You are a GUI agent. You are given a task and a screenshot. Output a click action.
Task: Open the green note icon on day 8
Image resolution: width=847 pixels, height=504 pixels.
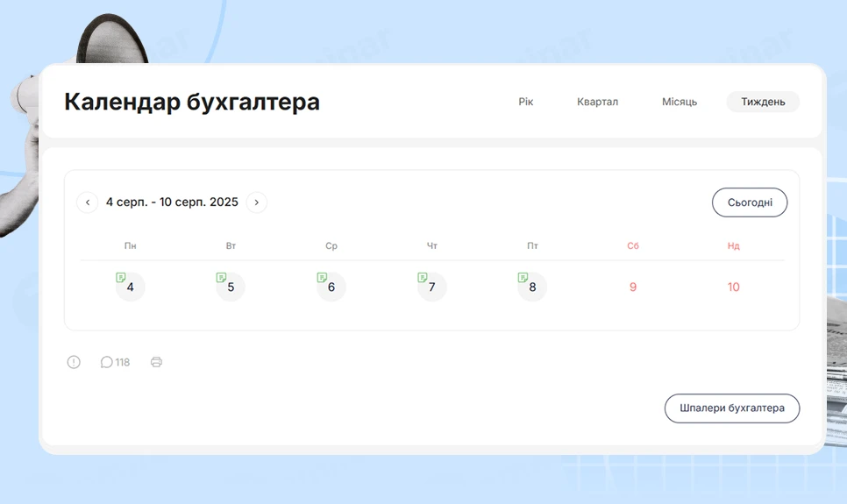[x=523, y=278]
